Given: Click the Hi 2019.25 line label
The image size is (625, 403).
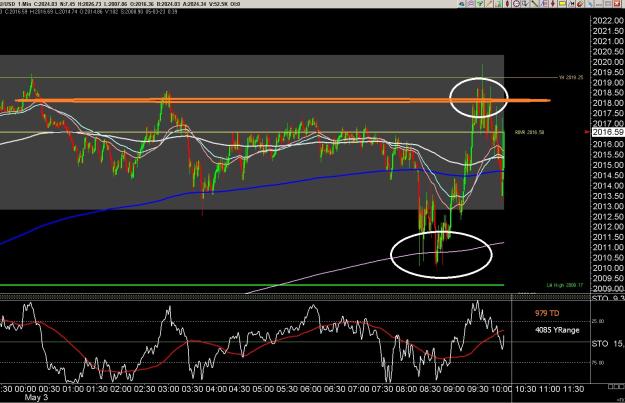Looking at the screenshot, I should coord(571,77).
